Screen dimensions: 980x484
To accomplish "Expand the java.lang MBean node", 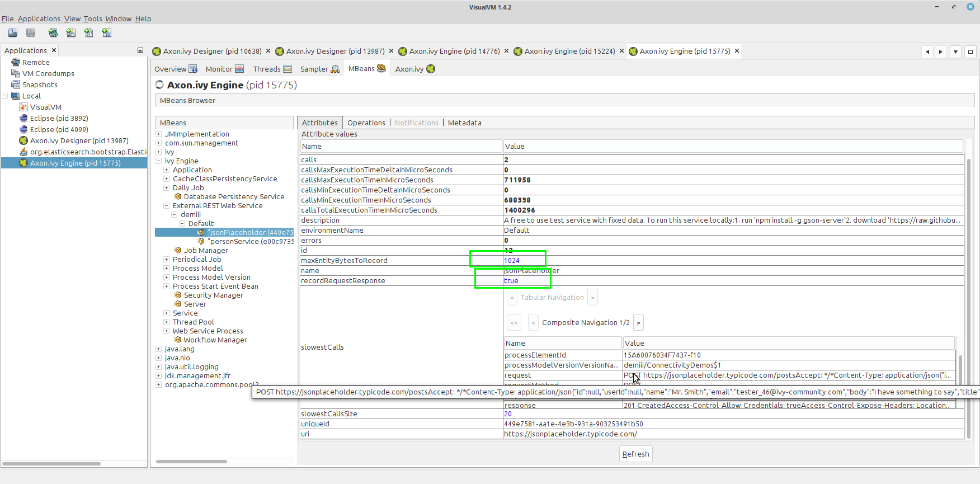I will [159, 349].
